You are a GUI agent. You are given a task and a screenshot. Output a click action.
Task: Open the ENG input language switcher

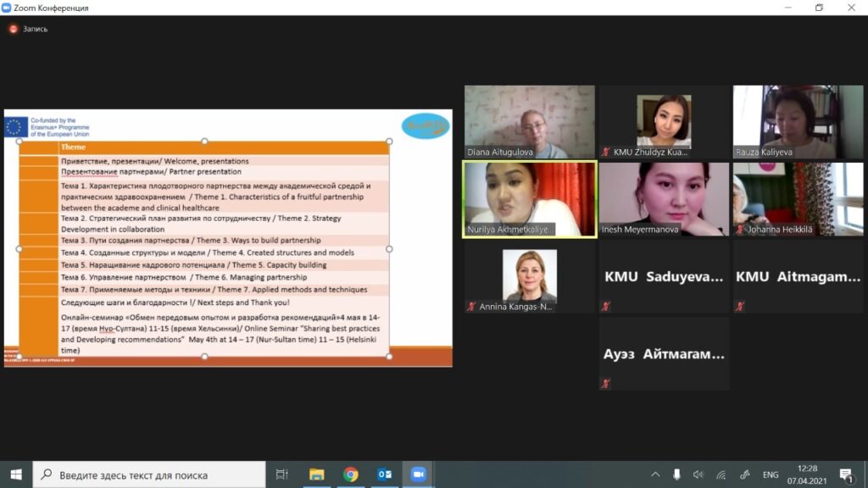(x=771, y=474)
